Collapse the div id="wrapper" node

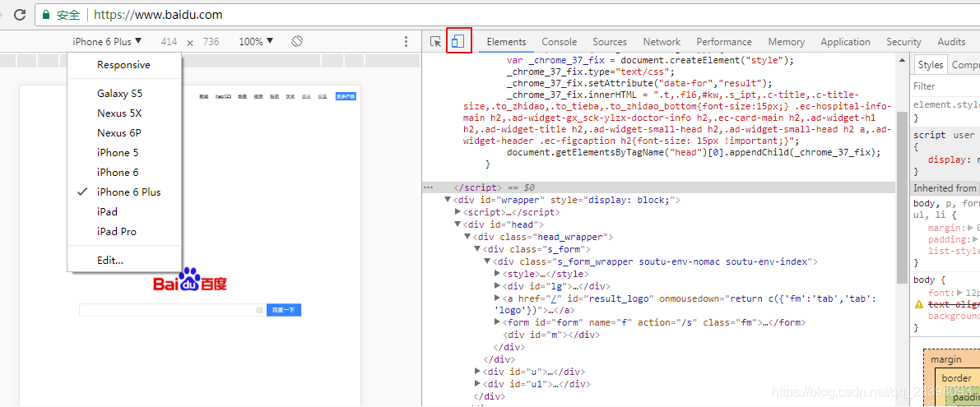pyautogui.click(x=448, y=200)
